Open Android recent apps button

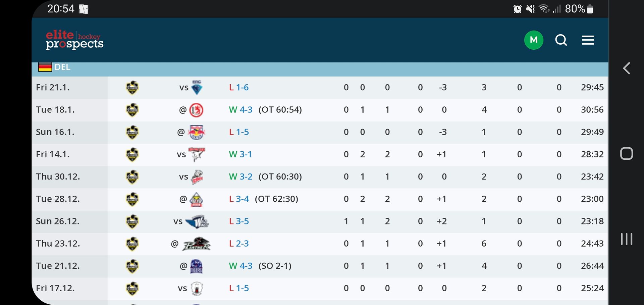(626, 239)
